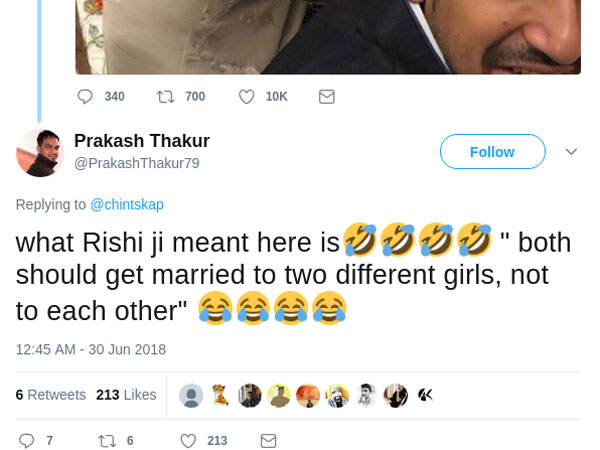The image size is (600, 450).
Task: Open the @chintskap profile link
Action: (x=127, y=204)
